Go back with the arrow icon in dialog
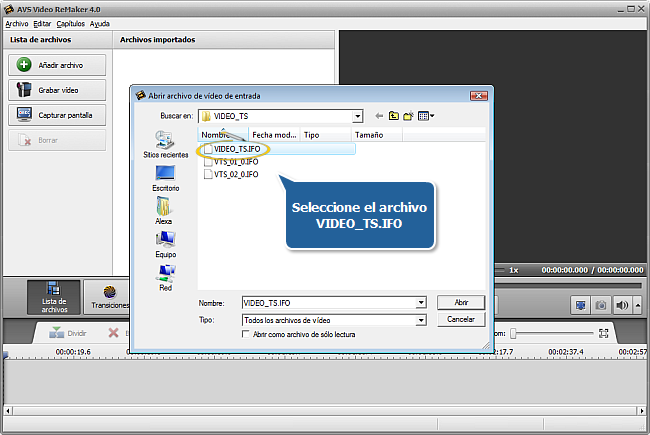650x435 pixels. (379, 116)
